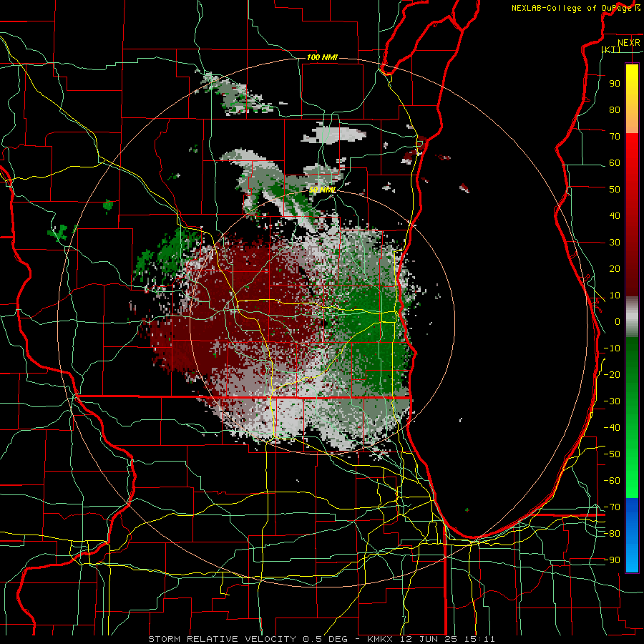Image resolution: width=644 pixels, height=644 pixels.
Task: Click the 100 NMI range ring label
Action: 322,57
